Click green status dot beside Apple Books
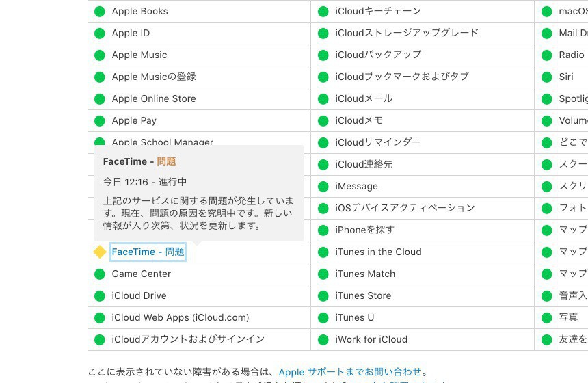Image resolution: width=588 pixels, height=383 pixels. tap(100, 12)
